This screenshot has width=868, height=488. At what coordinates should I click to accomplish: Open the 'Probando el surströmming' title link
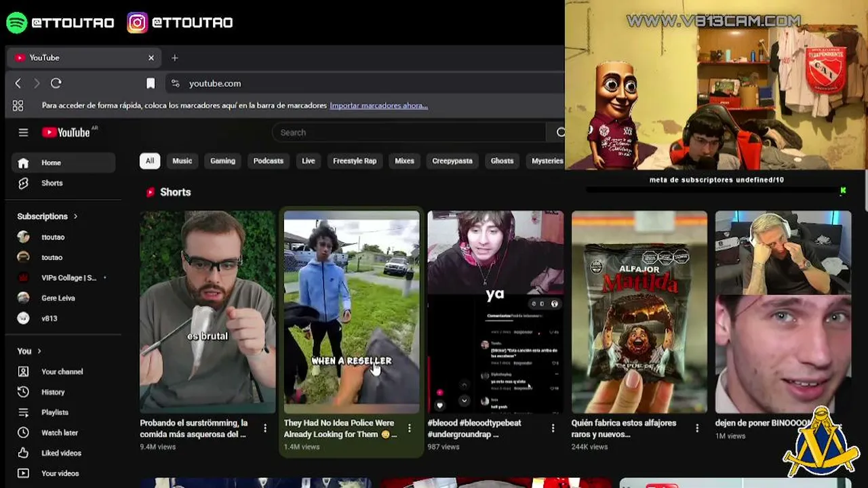(194, 428)
